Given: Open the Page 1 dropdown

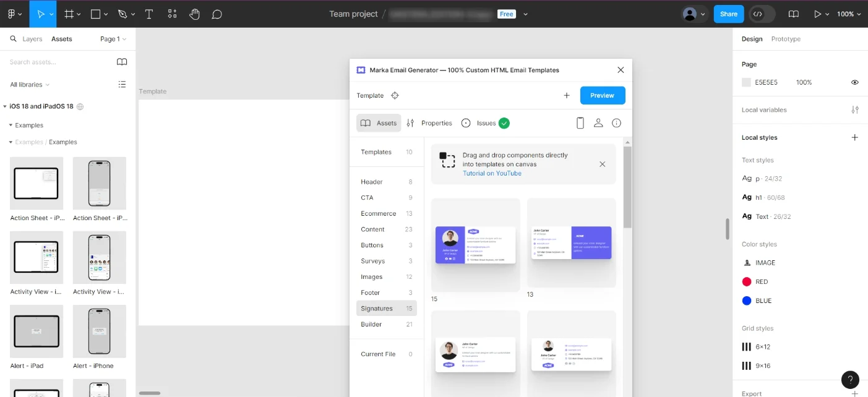Looking at the screenshot, I should [x=113, y=38].
